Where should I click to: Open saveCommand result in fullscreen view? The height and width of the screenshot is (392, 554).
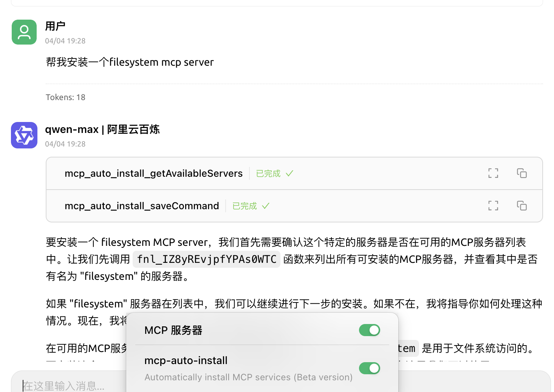(493, 206)
